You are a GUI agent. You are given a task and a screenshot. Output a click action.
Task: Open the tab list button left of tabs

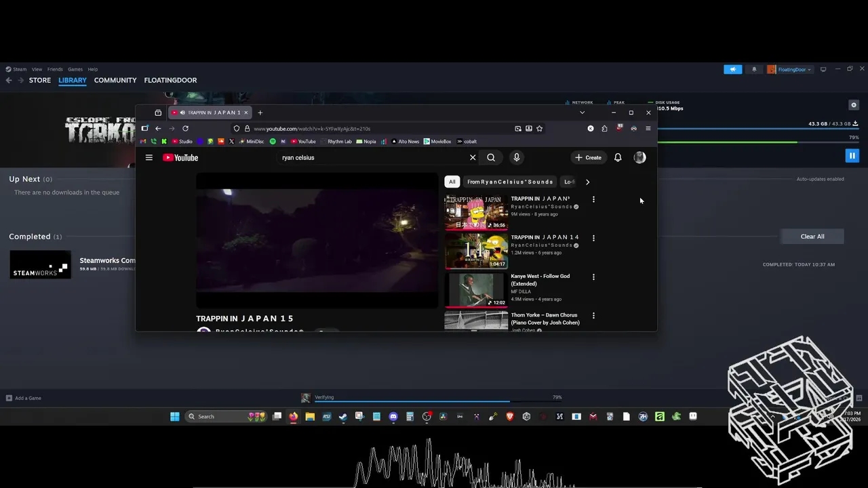(x=158, y=113)
